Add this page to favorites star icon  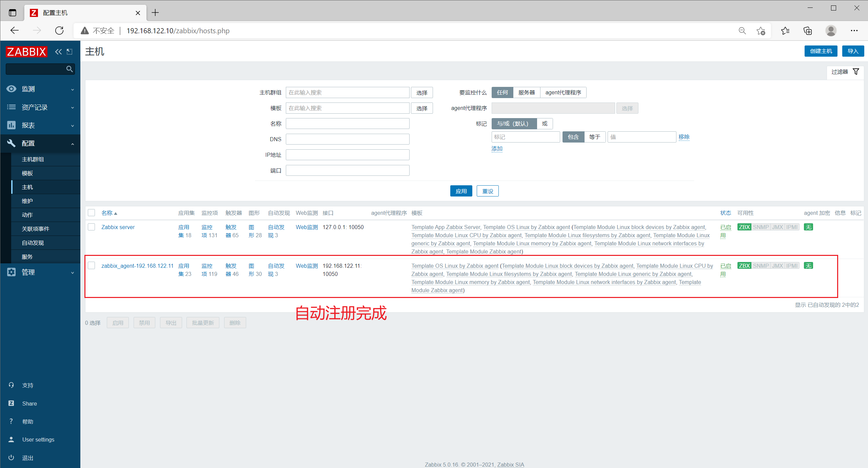pyautogui.click(x=761, y=31)
